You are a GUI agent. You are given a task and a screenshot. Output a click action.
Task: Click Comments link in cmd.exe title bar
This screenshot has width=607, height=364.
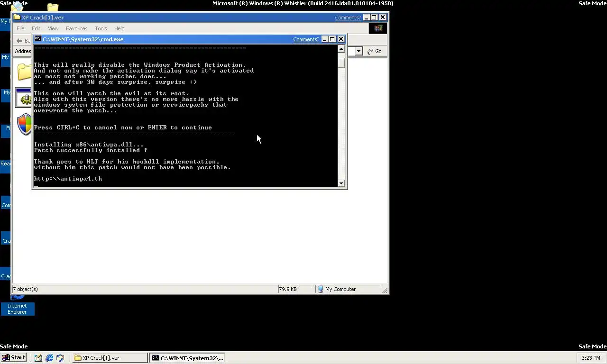coord(306,39)
